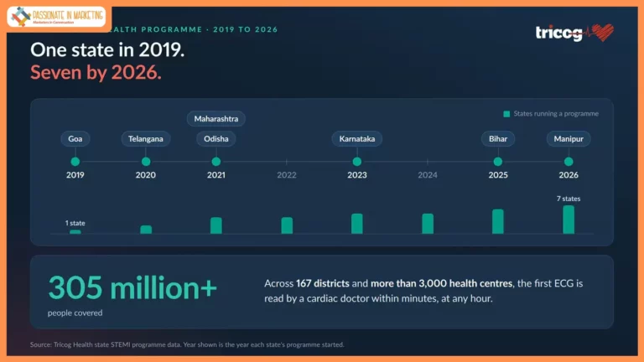This screenshot has width=644, height=362.
Task: Select the Maharashtra state label
Action: tap(216, 119)
